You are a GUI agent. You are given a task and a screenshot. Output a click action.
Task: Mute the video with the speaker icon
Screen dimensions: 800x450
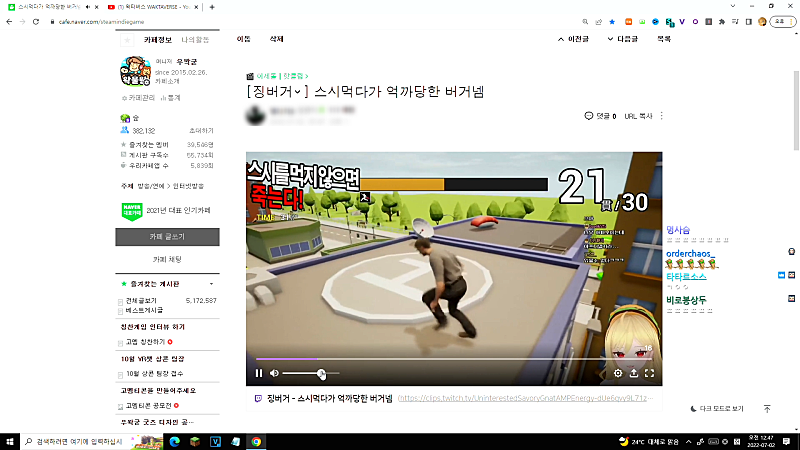click(x=274, y=373)
